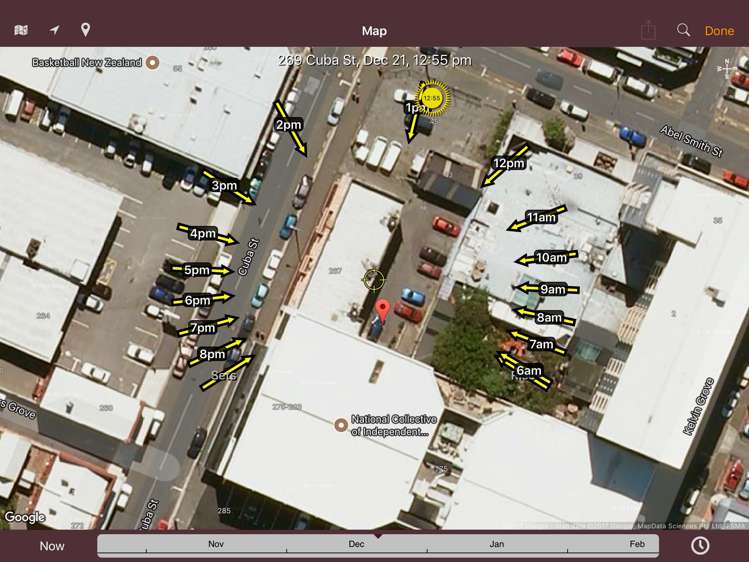Select Jan on the date timeline

click(x=497, y=544)
